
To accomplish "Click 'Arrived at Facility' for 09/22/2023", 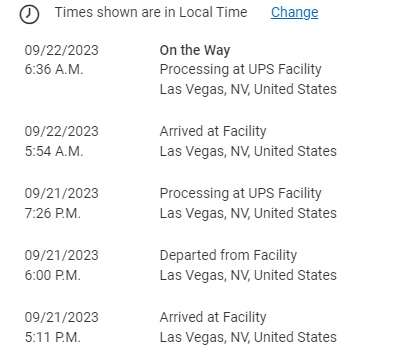I will pos(213,131).
